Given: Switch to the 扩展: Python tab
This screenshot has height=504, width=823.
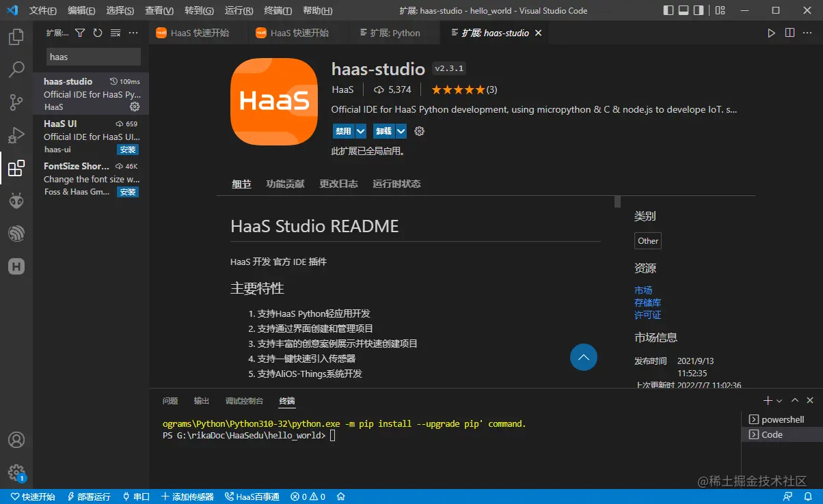Looking at the screenshot, I should (x=395, y=33).
